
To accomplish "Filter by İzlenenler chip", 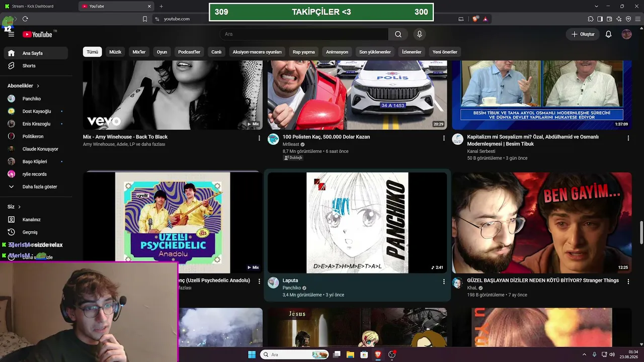I will pyautogui.click(x=412, y=52).
